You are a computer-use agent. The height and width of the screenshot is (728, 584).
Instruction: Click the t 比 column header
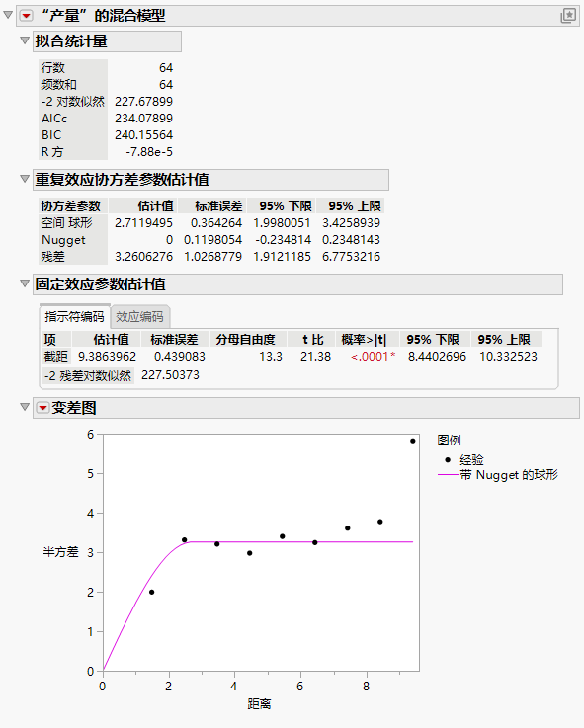(x=313, y=340)
